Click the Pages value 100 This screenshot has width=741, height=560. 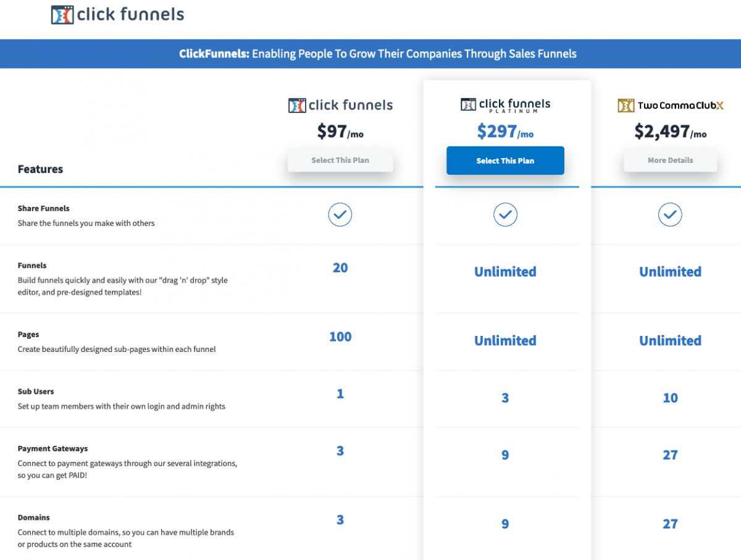340,337
